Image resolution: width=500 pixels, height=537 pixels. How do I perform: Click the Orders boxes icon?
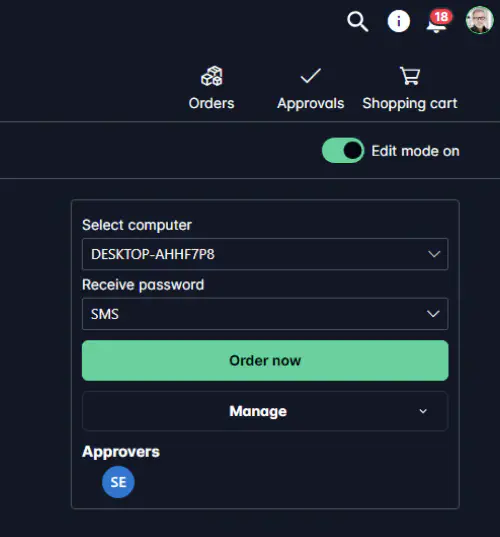[212, 76]
